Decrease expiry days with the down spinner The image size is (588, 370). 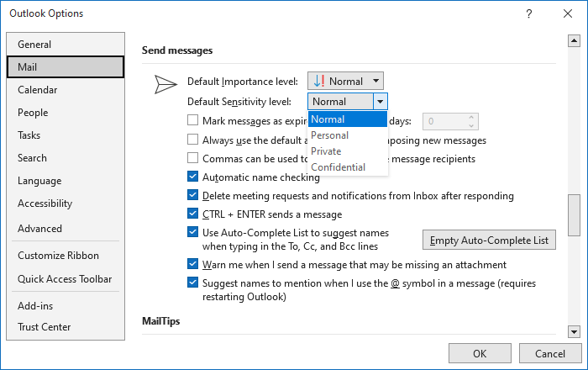click(x=471, y=125)
